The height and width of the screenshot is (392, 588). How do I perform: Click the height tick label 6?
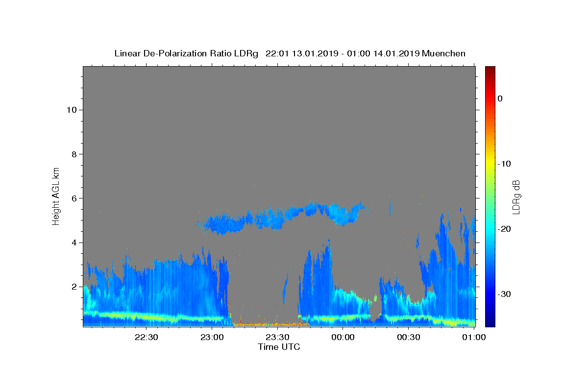pyautogui.click(x=74, y=198)
